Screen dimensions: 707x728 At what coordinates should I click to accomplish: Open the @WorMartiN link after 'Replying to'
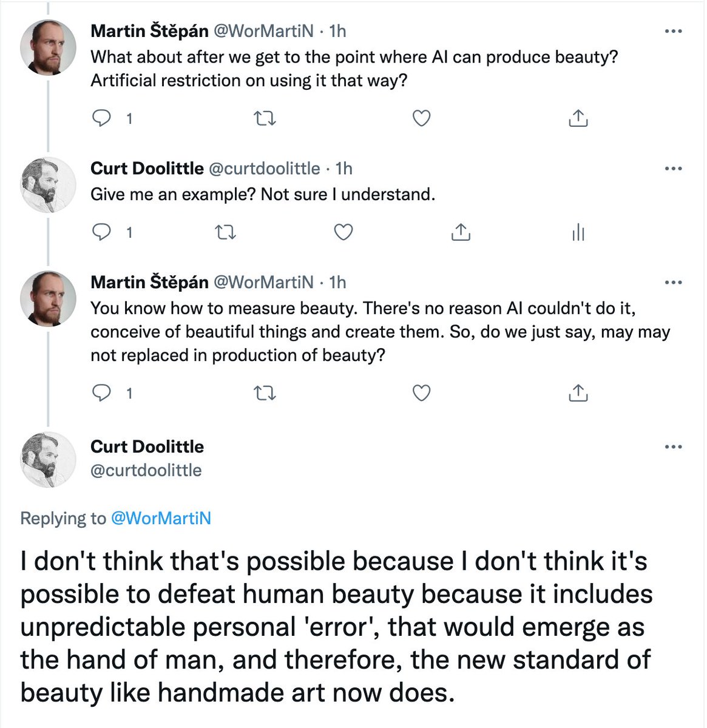[161, 518]
